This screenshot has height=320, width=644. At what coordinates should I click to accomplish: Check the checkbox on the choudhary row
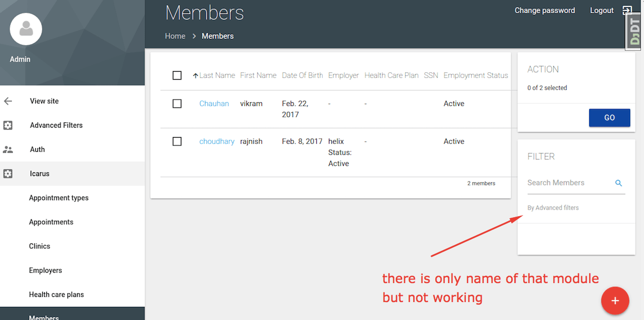(177, 141)
